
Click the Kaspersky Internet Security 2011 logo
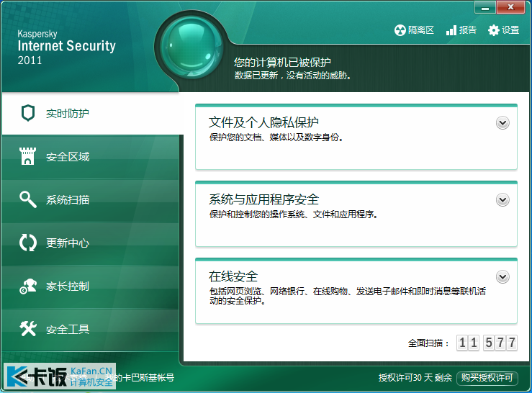click(x=66, y=48)
